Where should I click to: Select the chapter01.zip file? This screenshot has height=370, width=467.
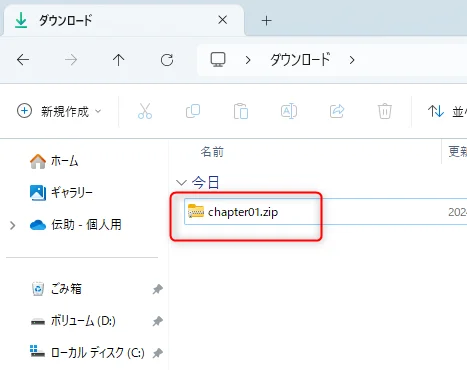[325, 212]
